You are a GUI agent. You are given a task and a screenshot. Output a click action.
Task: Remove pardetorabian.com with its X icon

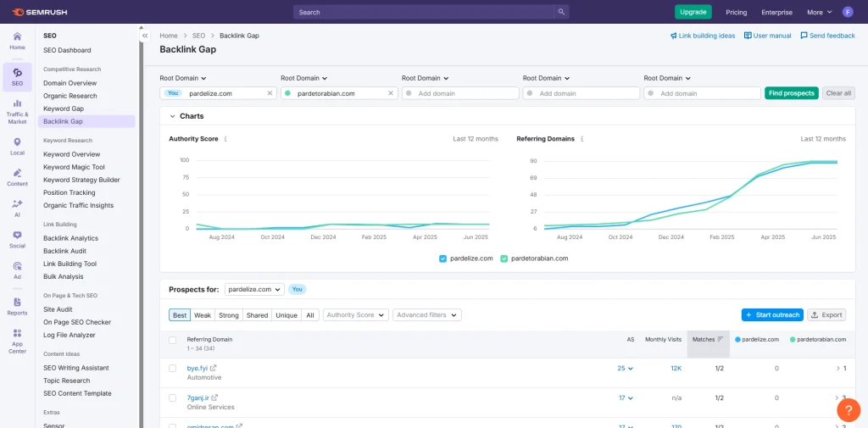pos(391,93)
